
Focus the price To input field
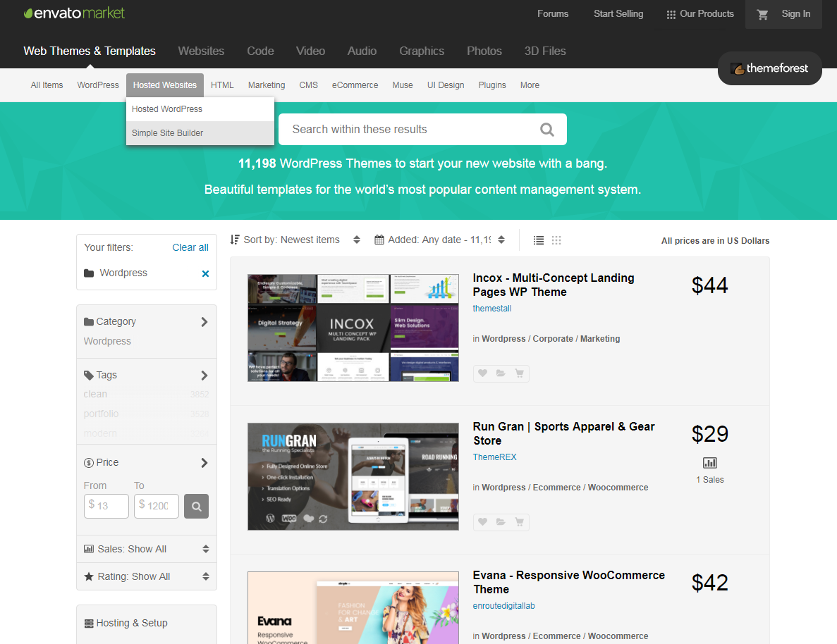pyautogui.click(x=157, y=507)
